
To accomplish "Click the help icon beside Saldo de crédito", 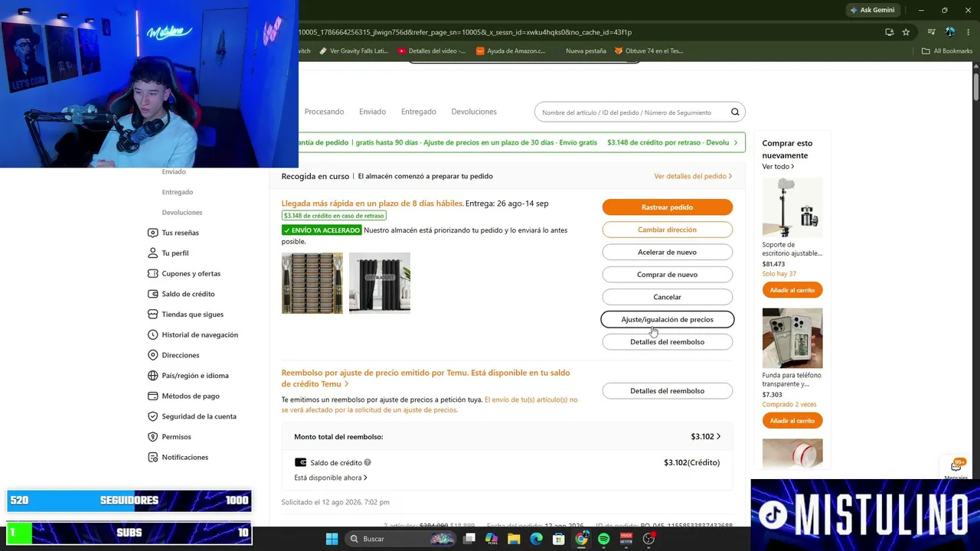I will tap(367, 462).
